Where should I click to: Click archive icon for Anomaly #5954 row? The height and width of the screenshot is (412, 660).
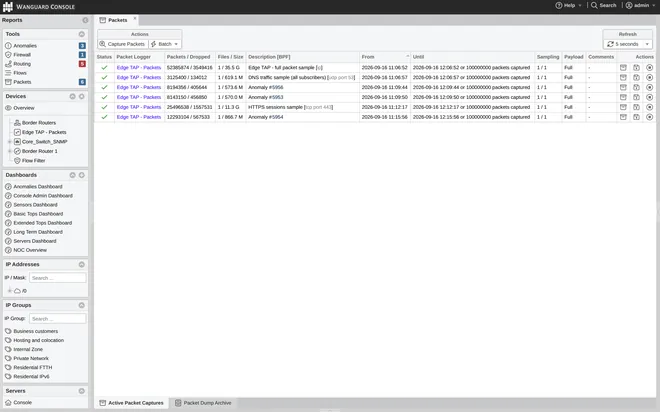tap(623, 117)
